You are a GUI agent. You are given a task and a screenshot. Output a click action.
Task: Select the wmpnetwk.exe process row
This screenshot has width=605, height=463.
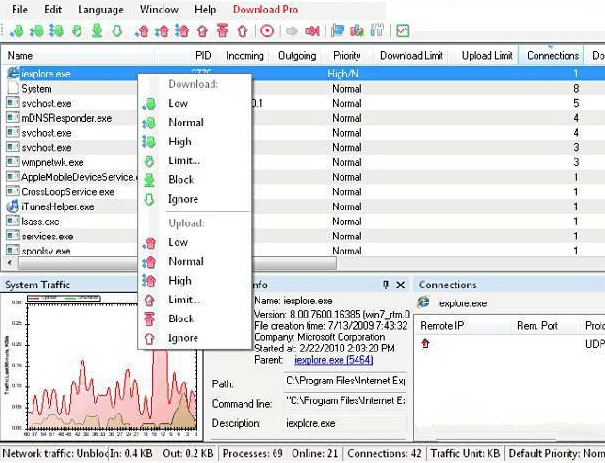tap(302, 162)
